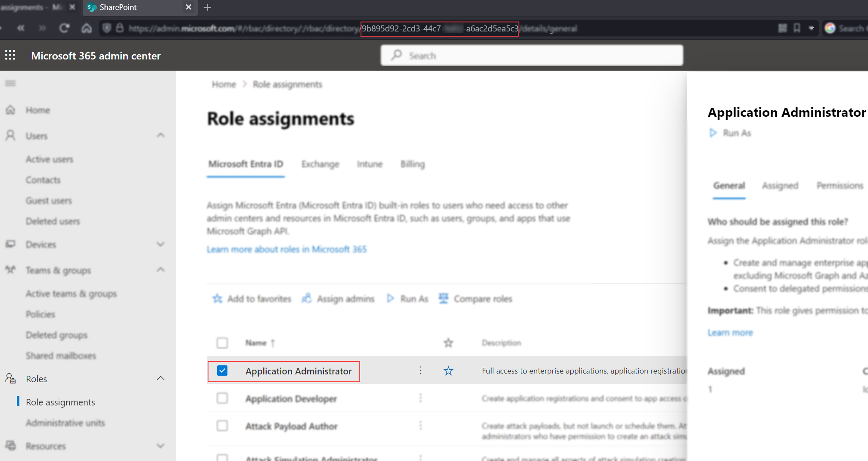The height and width of the screenshot is (461, 868).
Task: Switch to the Microsoft Entra ID tab
Action: coord(246,164)
